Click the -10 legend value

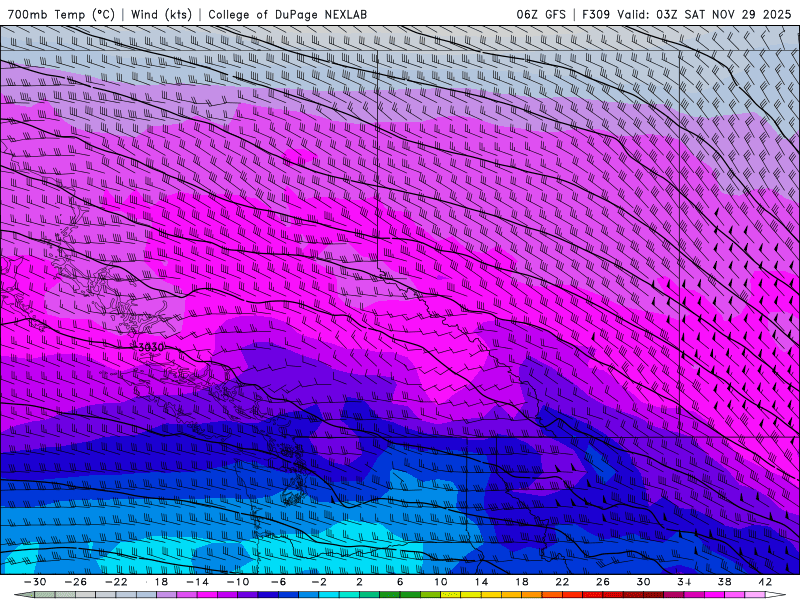[x=238, y=582]
